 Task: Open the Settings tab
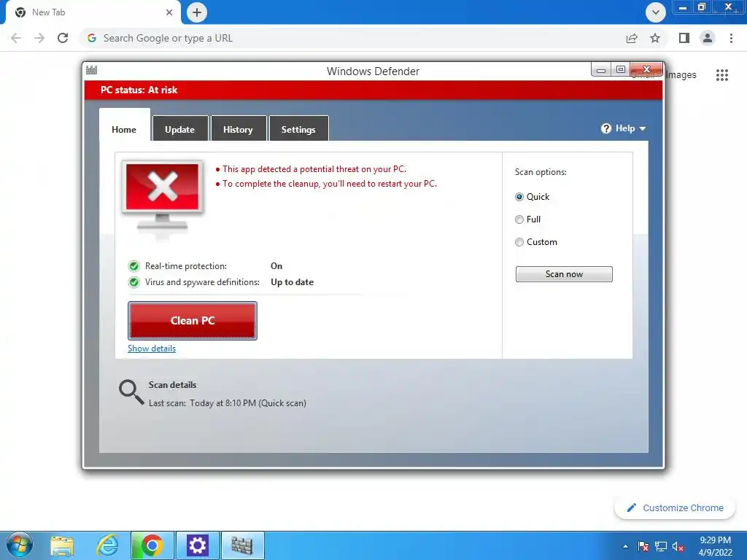298,128
